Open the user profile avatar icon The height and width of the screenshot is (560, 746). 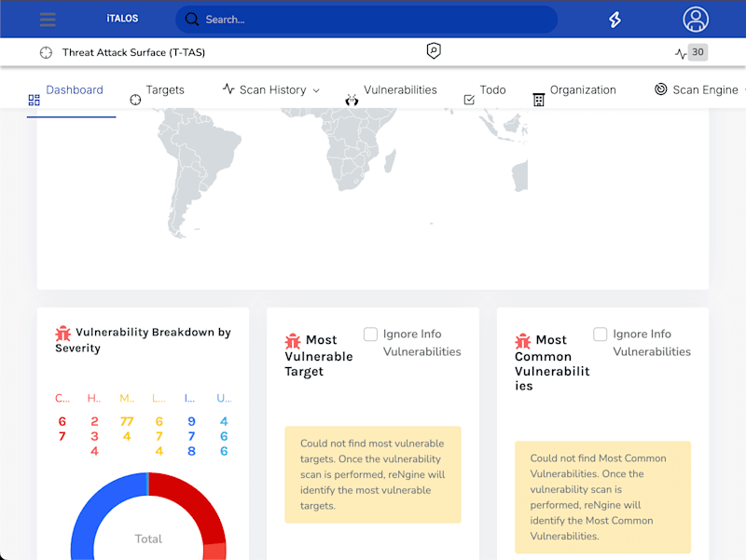[696, 20]
